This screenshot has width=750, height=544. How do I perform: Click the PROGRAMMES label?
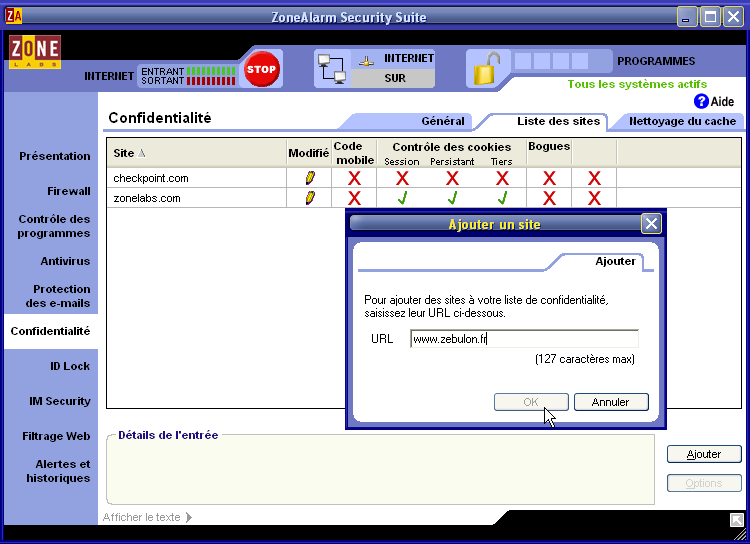[656, 61]
